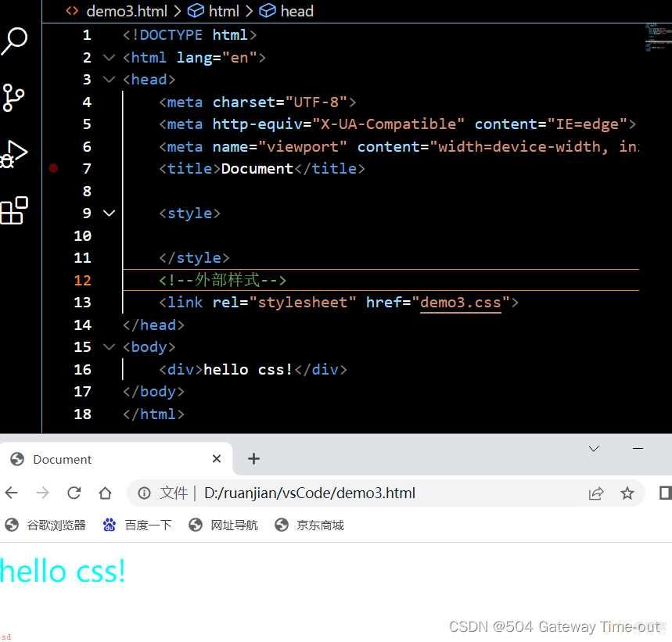Reload the browser page

[74, 493]
